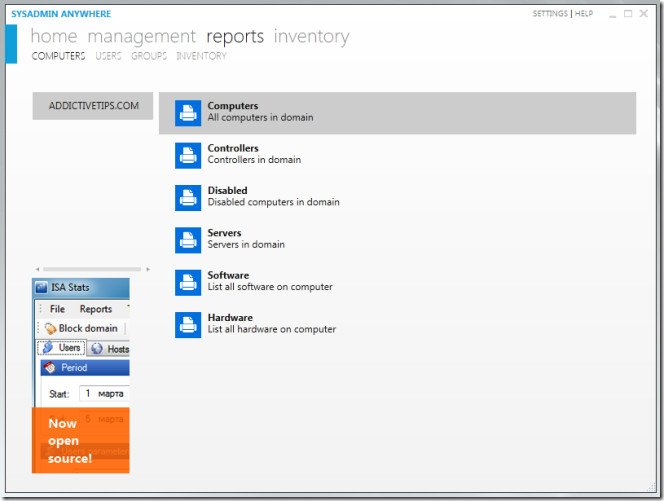664x501 pixels.
Task: Click the Hardware report printer icon
Action: 188,325
